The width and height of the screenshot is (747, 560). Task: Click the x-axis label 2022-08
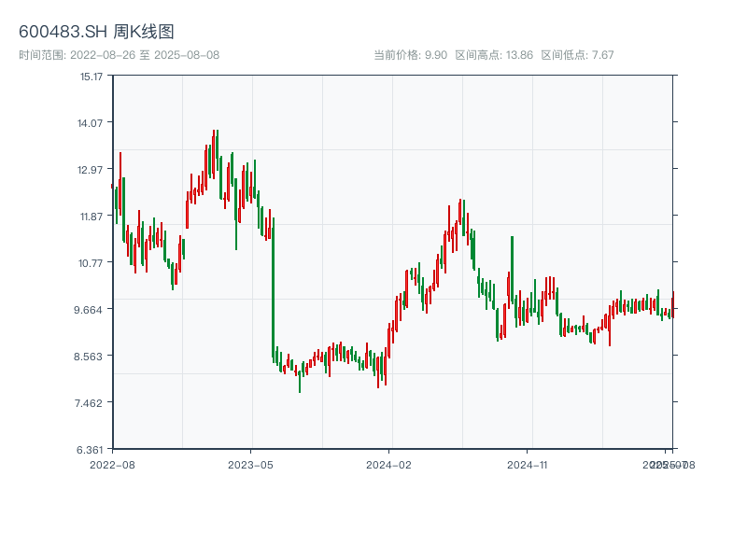pos(112,465)
